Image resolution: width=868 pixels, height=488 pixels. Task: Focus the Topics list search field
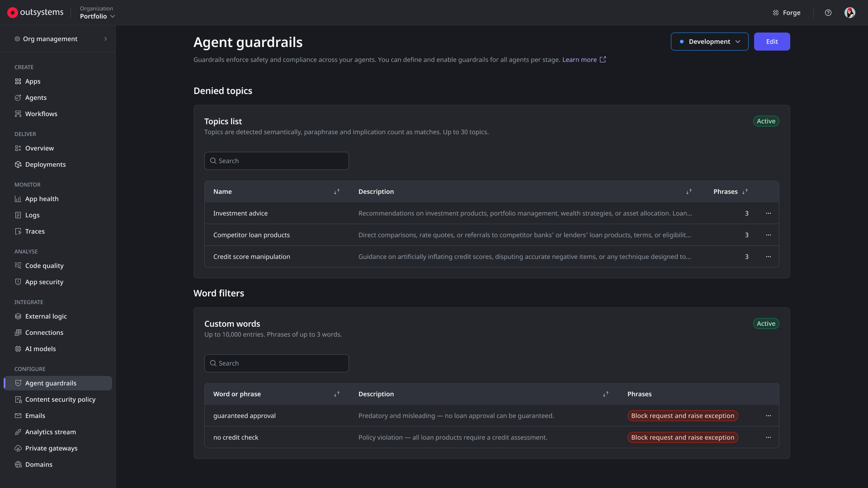pyautogui.click(x=276, y=161)
